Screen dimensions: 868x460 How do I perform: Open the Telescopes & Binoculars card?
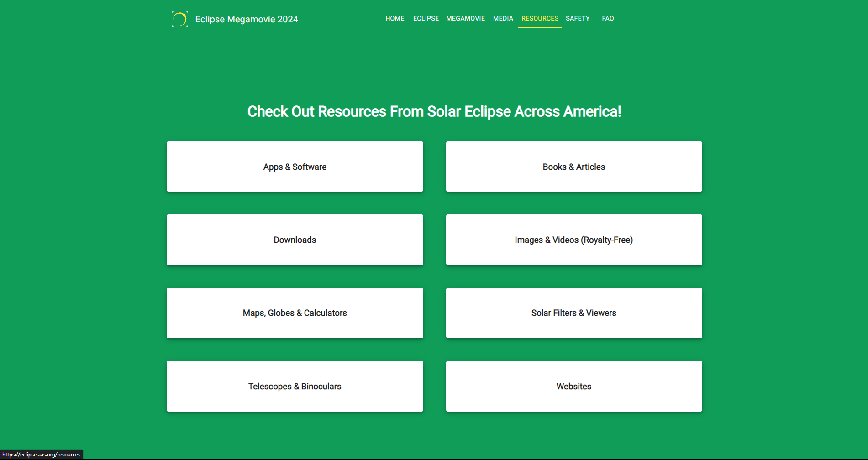coord(295,386)
